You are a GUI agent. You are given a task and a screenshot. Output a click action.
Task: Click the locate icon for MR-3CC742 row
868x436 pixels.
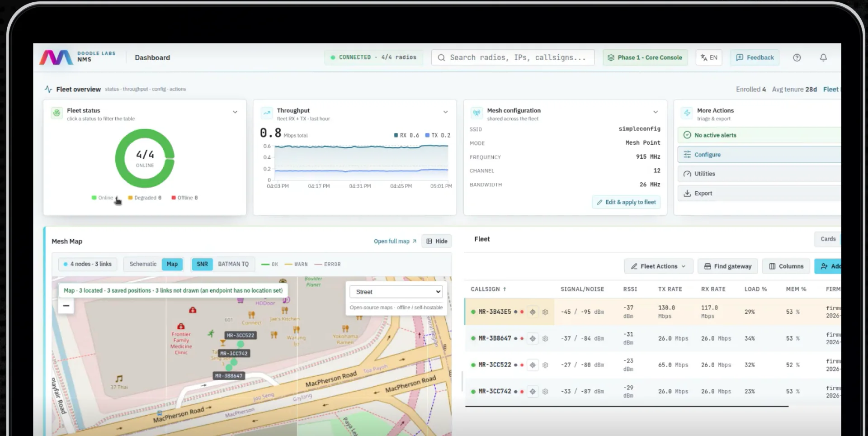pyautogui.click(x=533, y=391)
